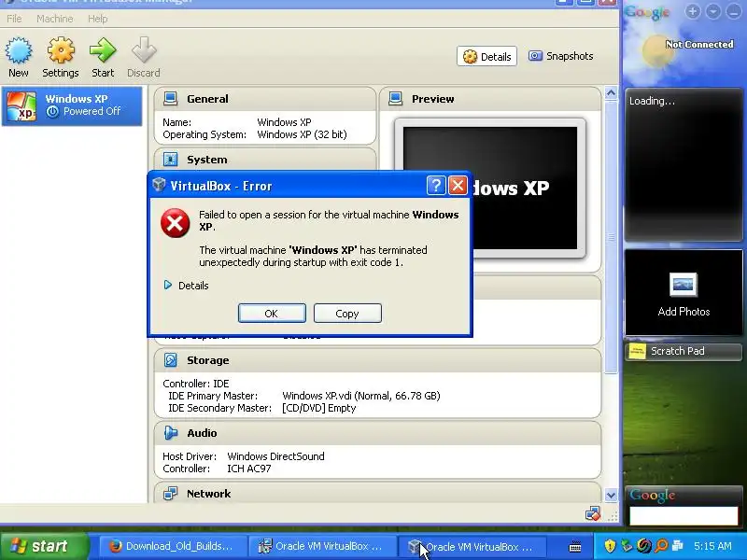Click 'Windows DirectSound' host driver value
The width and height of the screenshot is (747, 560).
(275, 456)
